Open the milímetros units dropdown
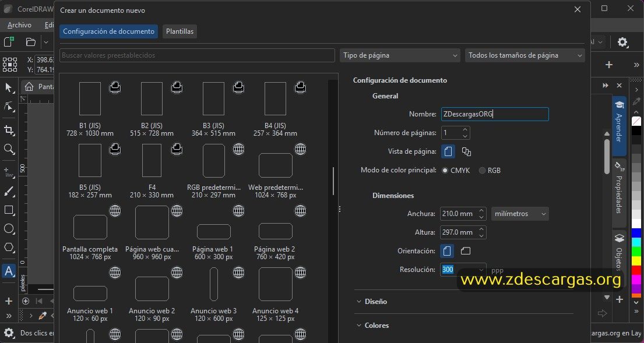 tap(520, 214)
